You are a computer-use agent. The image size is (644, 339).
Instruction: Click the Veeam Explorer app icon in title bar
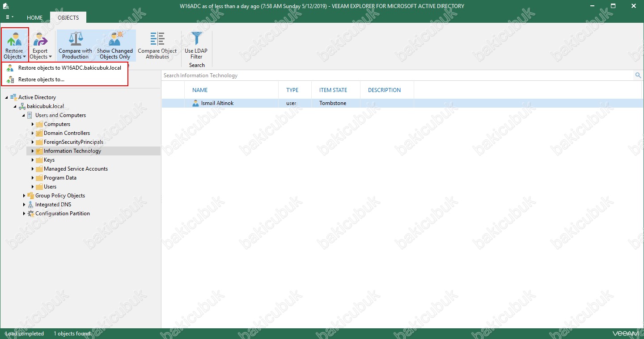click(6, 6)
